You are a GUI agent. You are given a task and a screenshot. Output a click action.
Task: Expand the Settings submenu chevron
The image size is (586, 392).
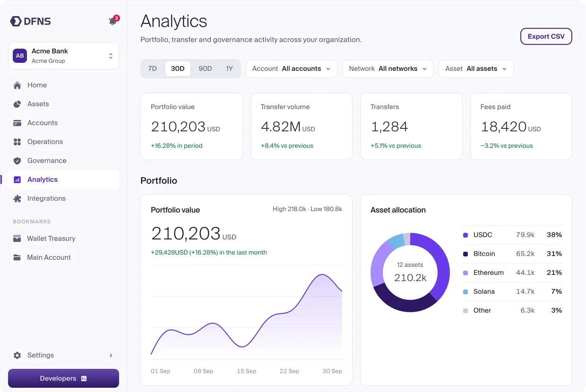point(111,355)
